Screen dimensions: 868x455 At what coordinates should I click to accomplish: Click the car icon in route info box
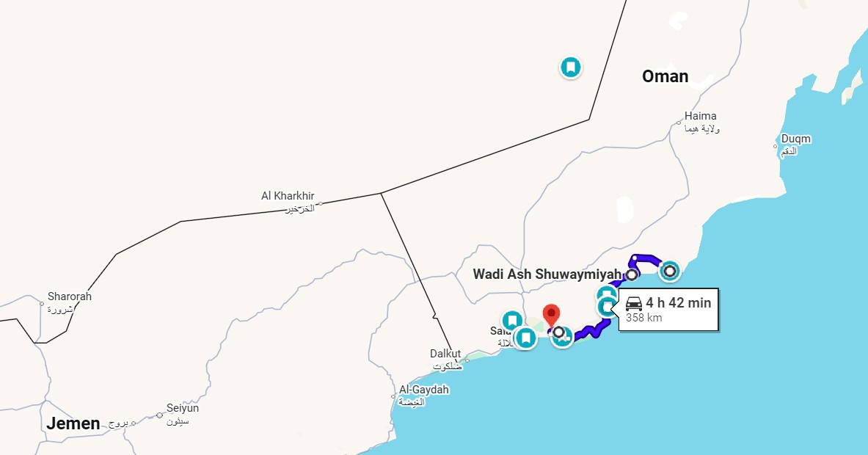[634, 303]
